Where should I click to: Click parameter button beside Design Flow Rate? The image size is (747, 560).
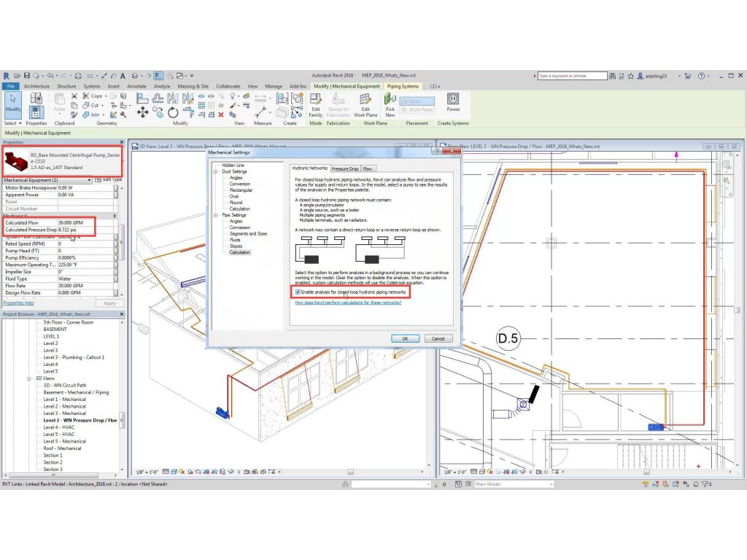tap(116, 293)
